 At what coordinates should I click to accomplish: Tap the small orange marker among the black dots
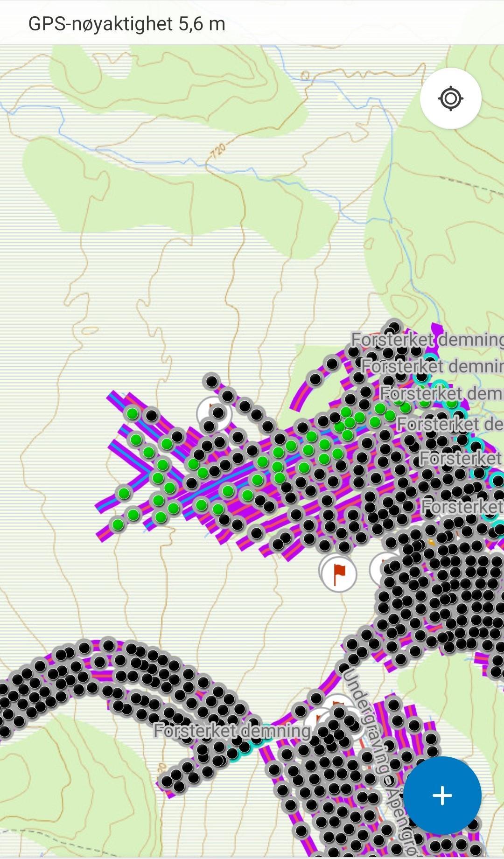(x=432, y=542)
